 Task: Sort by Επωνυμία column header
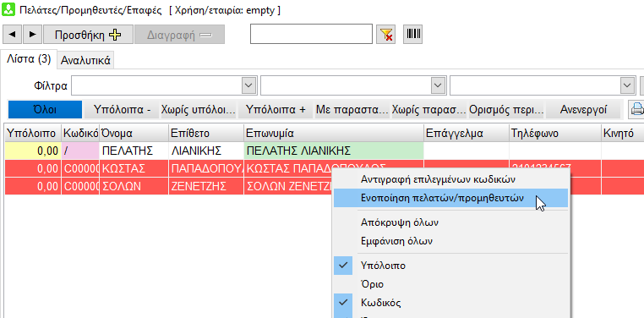pos(334,133)
